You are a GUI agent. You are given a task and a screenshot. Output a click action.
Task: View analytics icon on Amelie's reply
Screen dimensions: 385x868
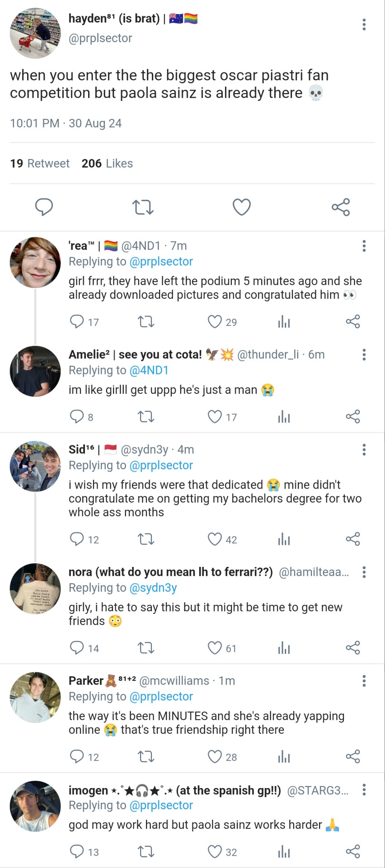[x=284, y=417]
